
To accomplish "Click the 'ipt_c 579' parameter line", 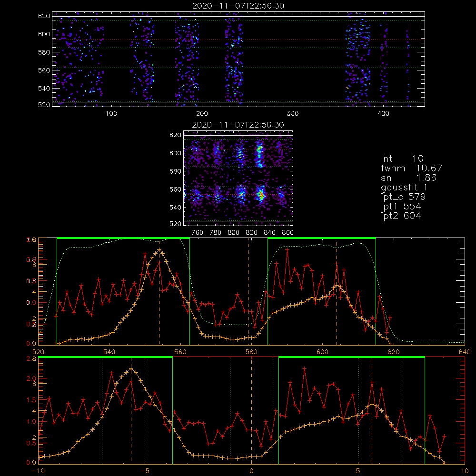I will point(403,197).
